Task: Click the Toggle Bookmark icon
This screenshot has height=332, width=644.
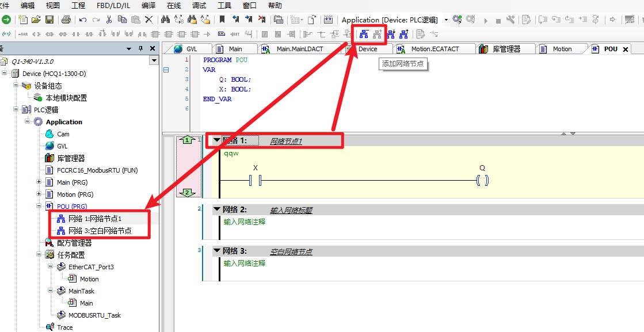Action: pos(222,20)
